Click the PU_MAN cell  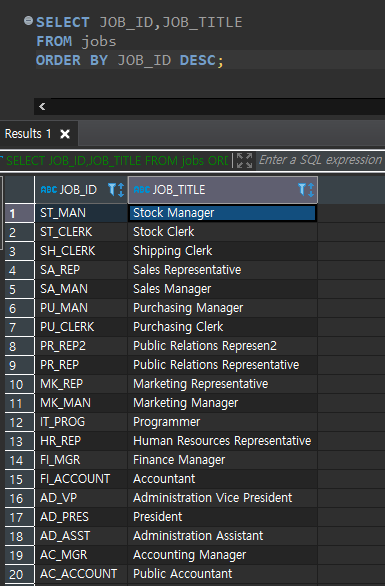81,308
